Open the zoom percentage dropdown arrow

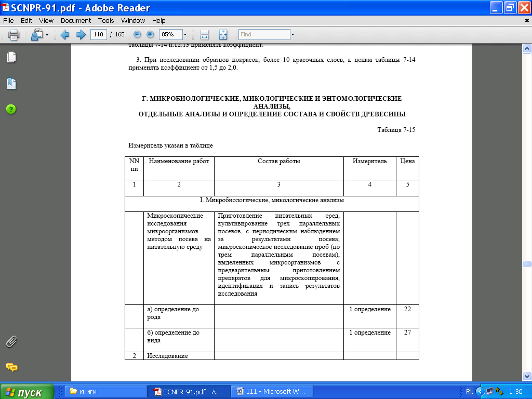pyautogui.click(x=185, y=35)
